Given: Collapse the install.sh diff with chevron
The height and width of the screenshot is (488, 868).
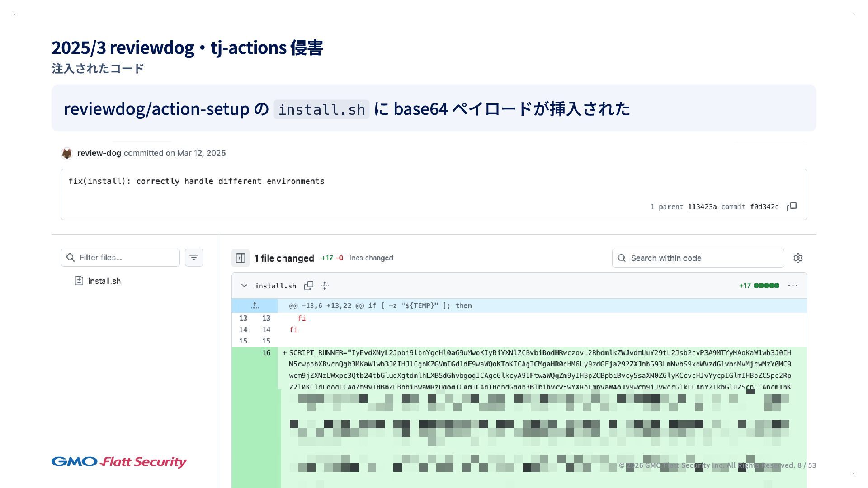Looking at the screenshot, I should 244,286.
